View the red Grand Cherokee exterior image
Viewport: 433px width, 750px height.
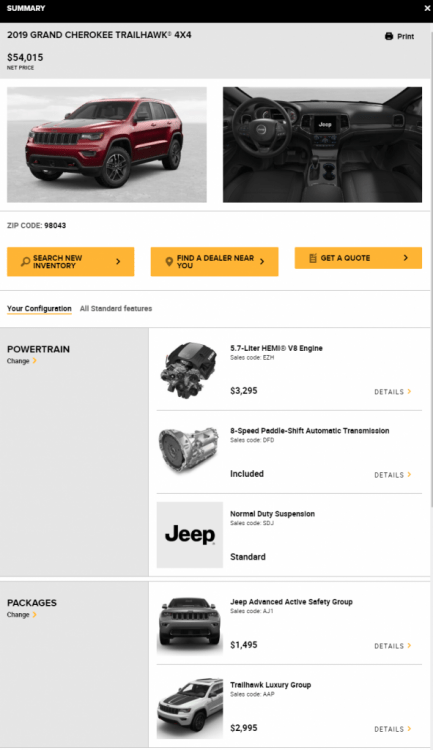107,144
